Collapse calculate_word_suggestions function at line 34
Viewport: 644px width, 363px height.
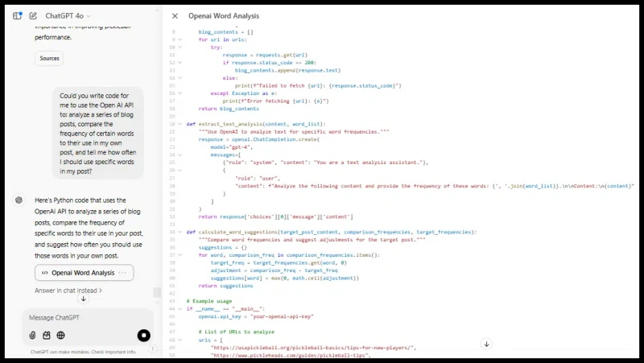pos(180,232)
